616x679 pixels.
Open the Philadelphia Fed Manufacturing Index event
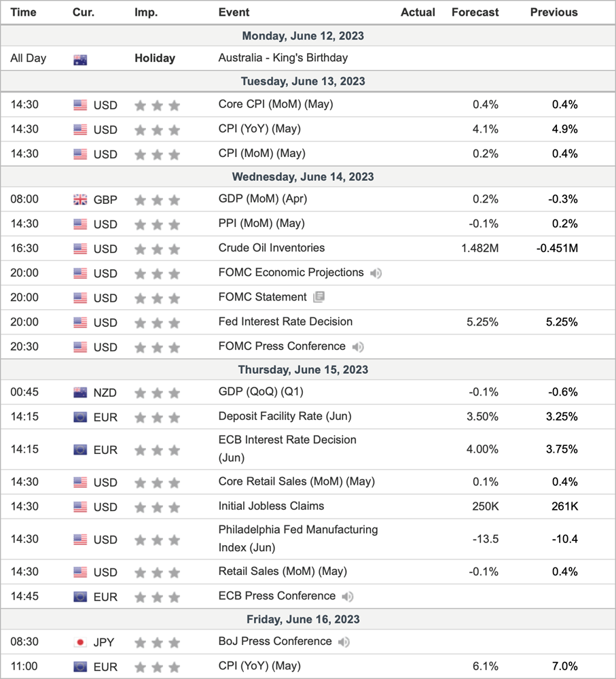coord(297,538)
